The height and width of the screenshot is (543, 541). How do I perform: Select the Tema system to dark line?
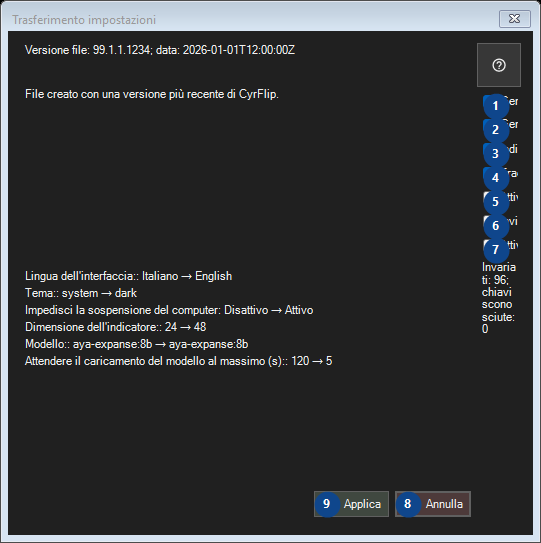[81, 293]
